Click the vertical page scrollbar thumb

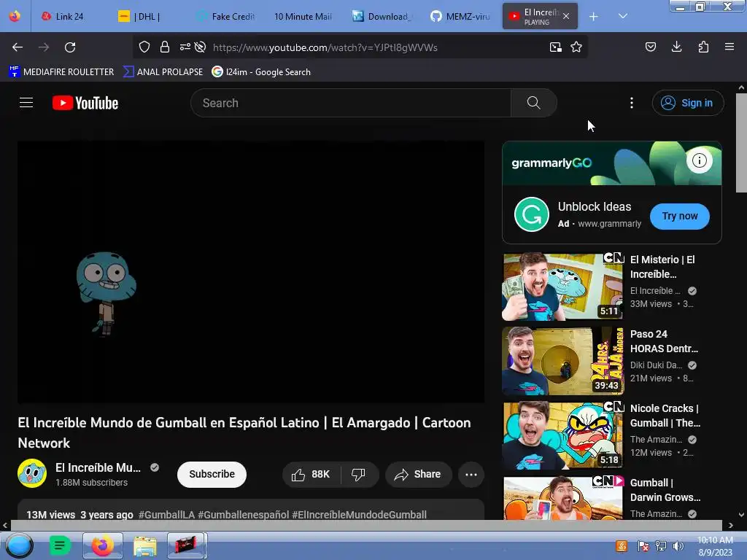[x=741, y=143]
